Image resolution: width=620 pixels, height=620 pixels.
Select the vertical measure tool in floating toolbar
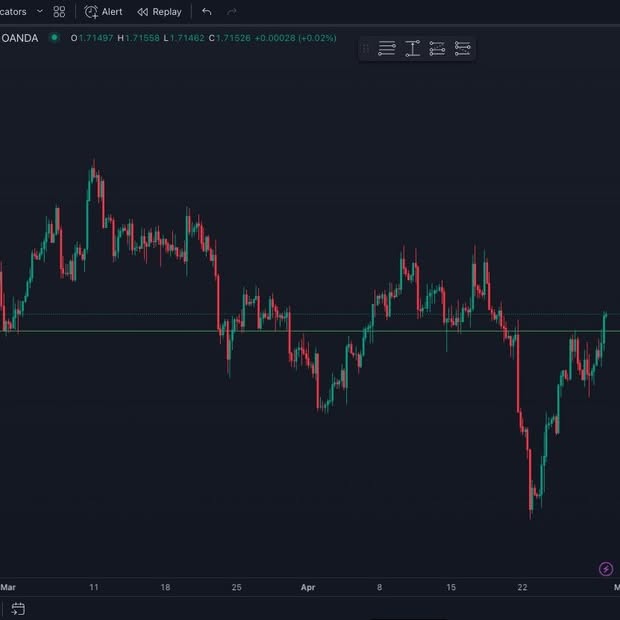412,48
